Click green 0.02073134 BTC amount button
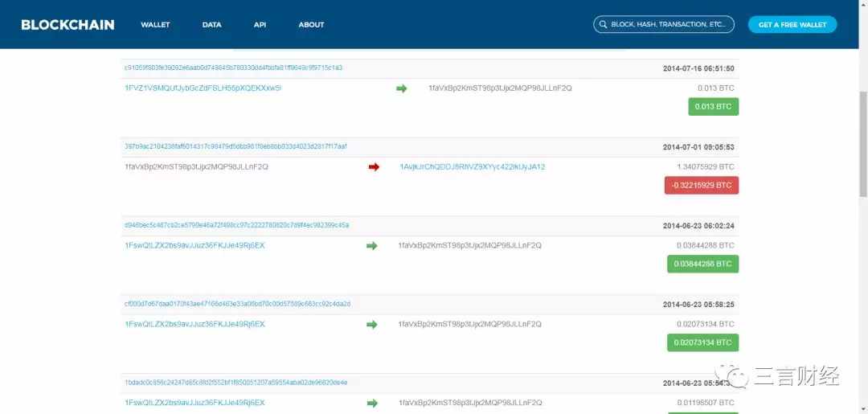 coord(702,342)
